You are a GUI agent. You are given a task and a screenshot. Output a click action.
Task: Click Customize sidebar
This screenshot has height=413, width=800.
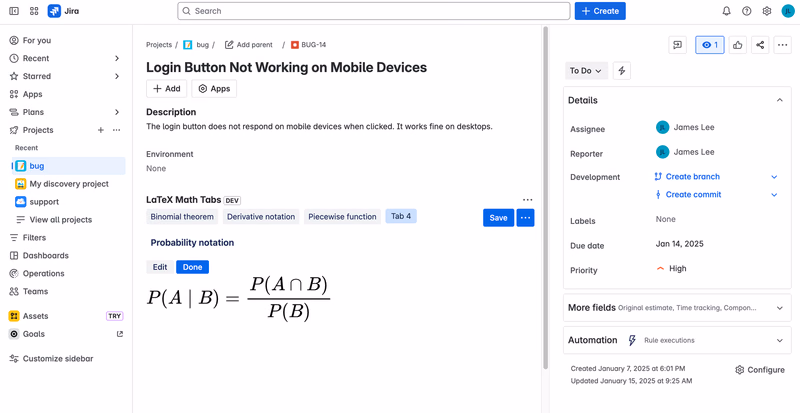point(66,358)
